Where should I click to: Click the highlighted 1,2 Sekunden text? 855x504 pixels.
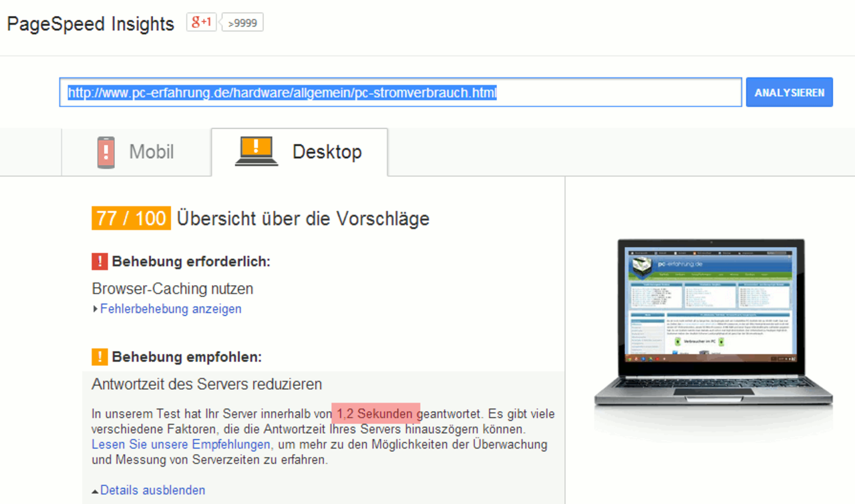[x=376, y=414]
